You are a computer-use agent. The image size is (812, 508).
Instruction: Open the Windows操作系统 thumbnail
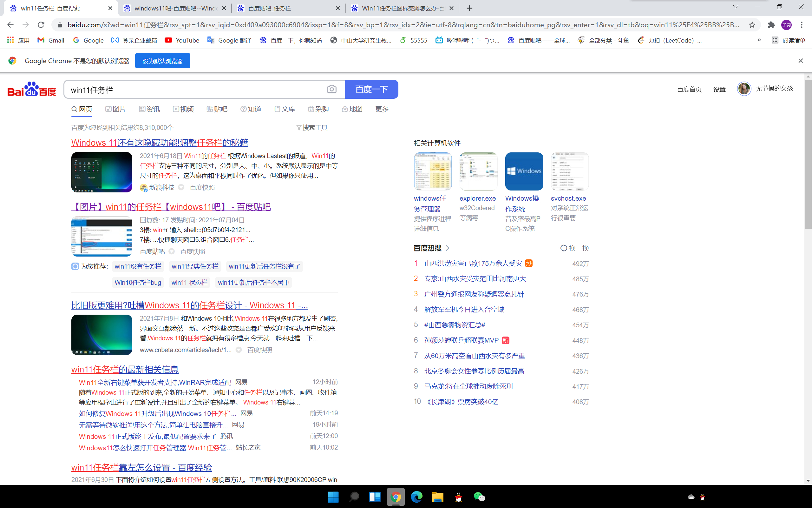524,171
